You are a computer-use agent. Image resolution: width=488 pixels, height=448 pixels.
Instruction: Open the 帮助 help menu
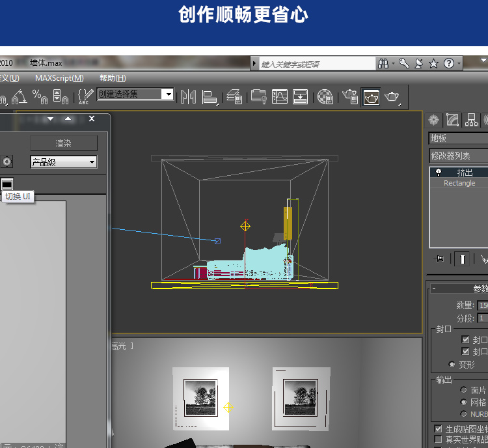point(113,78)
